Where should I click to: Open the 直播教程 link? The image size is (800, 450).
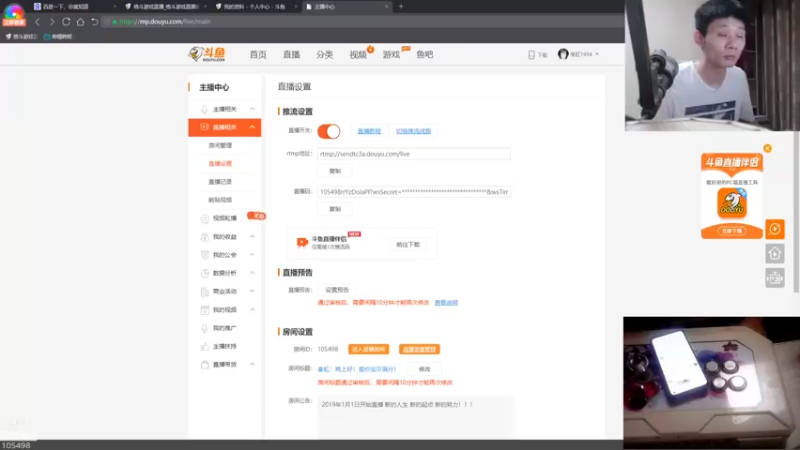point(369,131)
